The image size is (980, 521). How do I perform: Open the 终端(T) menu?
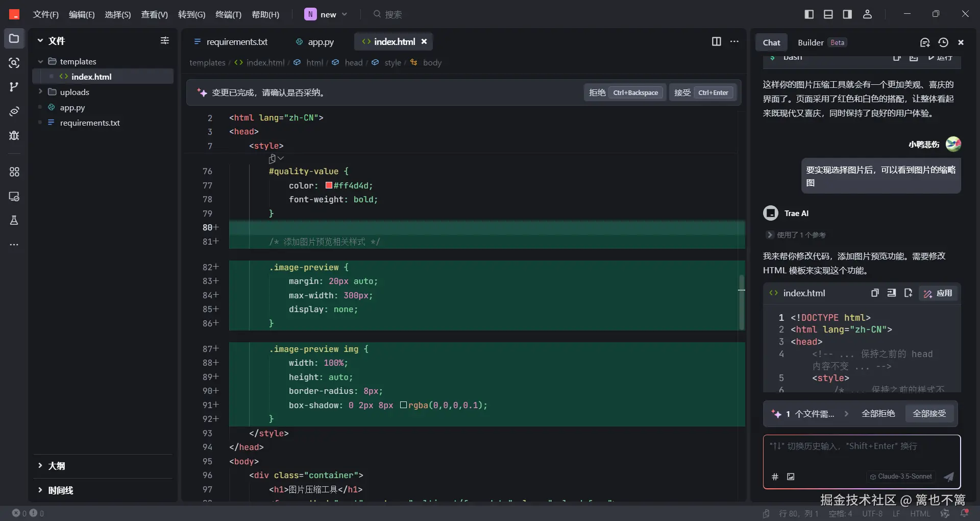228,14
